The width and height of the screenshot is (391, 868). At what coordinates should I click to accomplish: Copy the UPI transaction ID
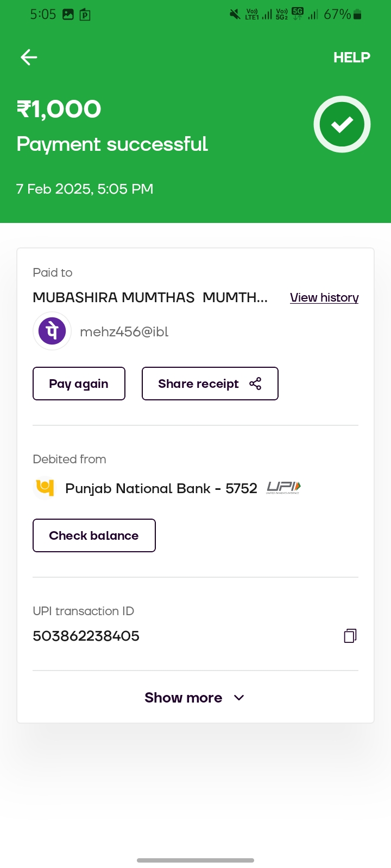coord(350,636)
